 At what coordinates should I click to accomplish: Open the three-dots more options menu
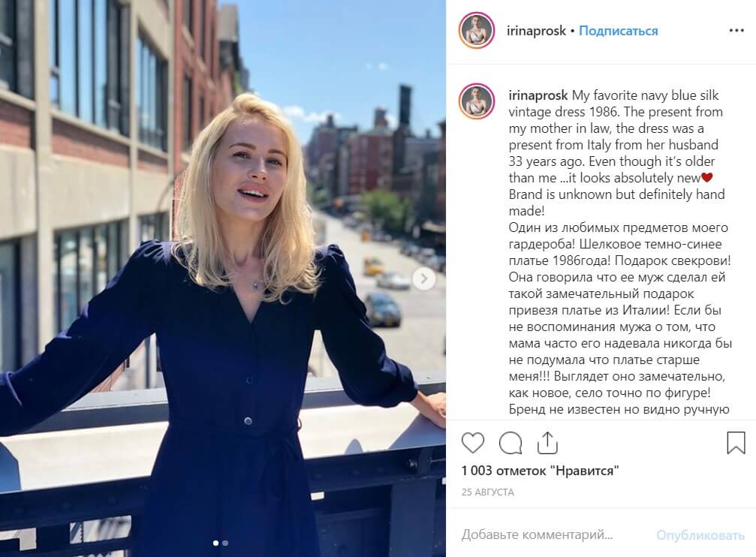point(736,30)
